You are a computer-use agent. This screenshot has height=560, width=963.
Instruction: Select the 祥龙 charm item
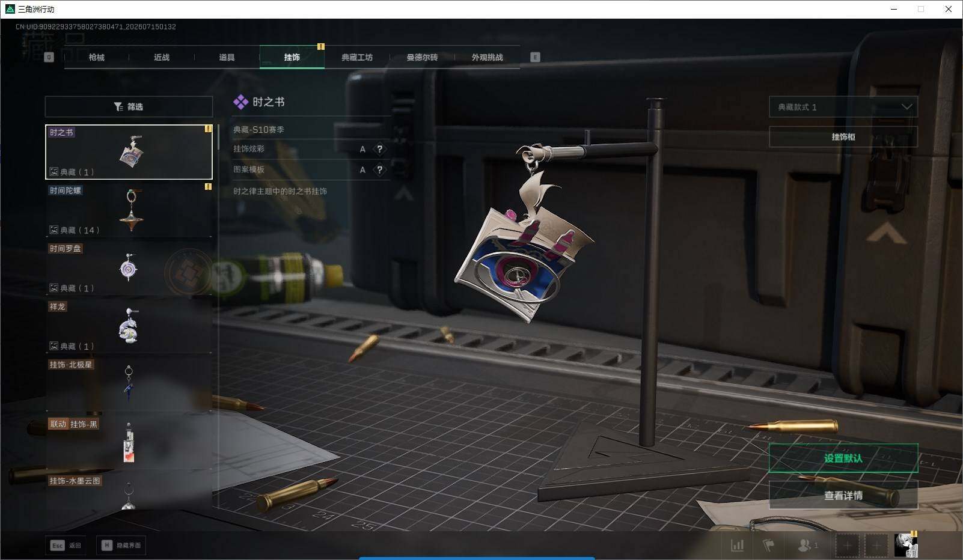click(x=129, y=326)
